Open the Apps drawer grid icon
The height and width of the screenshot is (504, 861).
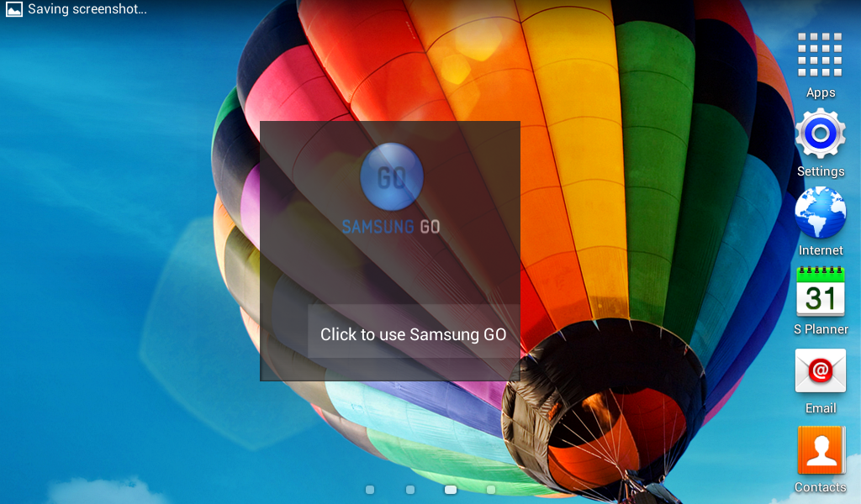click(820, 55)
